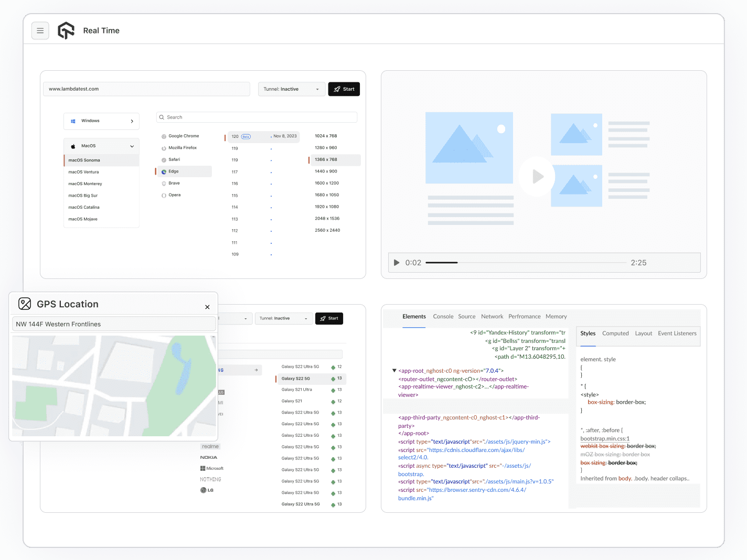This screenshot has height=560, width=747.
Task: Switch to Computed styles tab
Action: click(x=615, y=333)
